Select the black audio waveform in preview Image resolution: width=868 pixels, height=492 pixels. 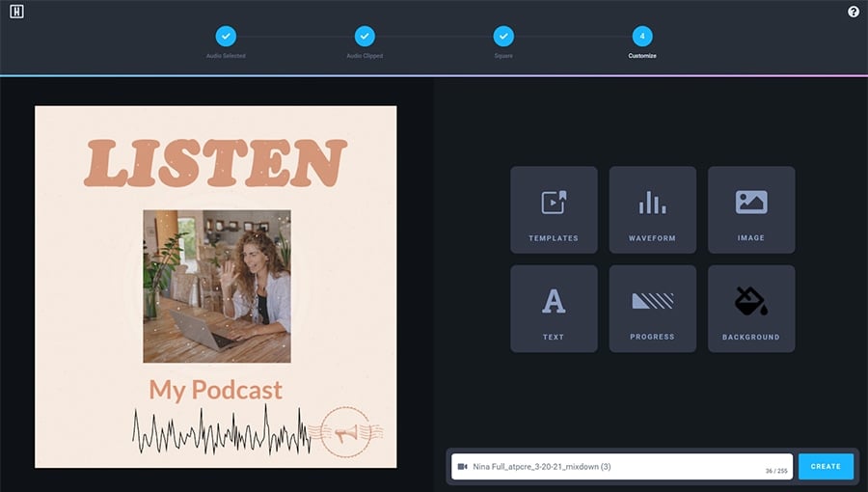click(221, 430)
